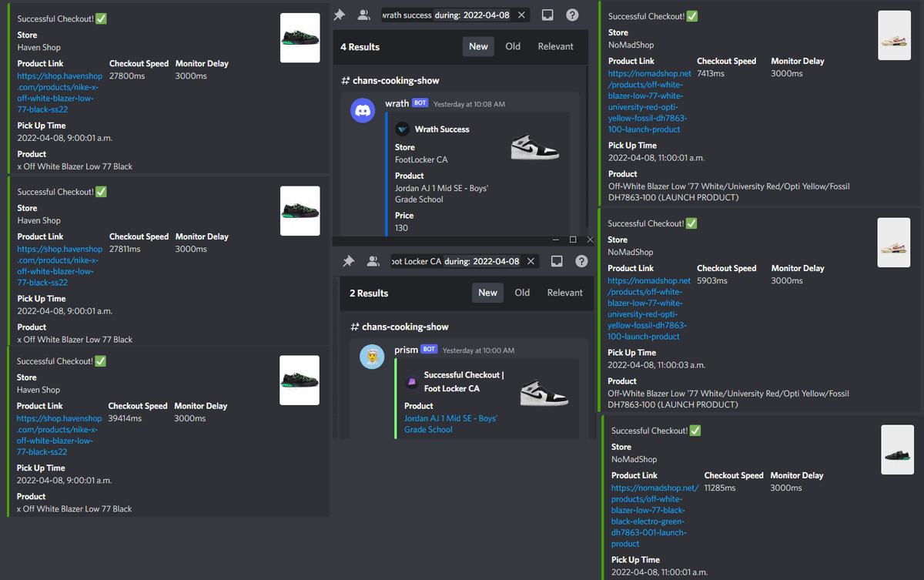Open the Jordan AJ 1 Mid SE link in the prism embed
Viewport: 924px width, 580px height.
(x=450, y=424)
